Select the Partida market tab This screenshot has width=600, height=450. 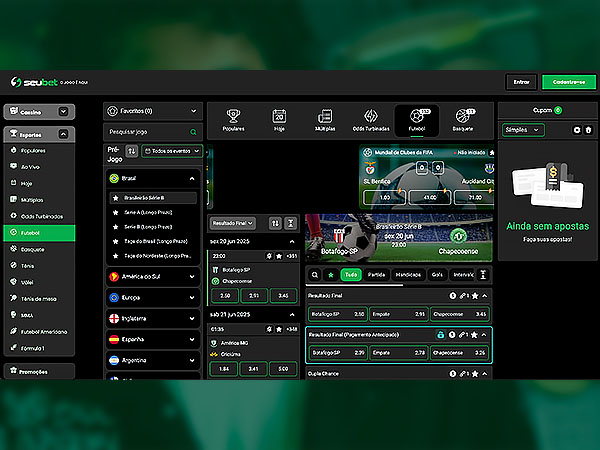point(376,274)
